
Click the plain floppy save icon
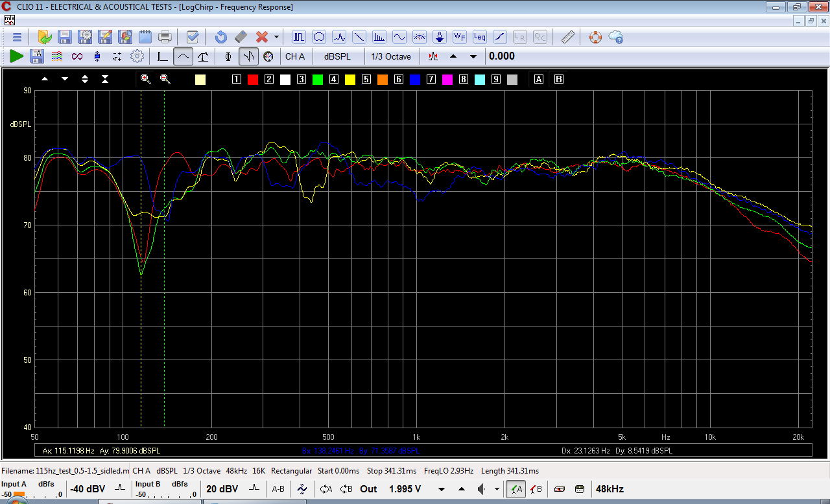coord(64,37)
